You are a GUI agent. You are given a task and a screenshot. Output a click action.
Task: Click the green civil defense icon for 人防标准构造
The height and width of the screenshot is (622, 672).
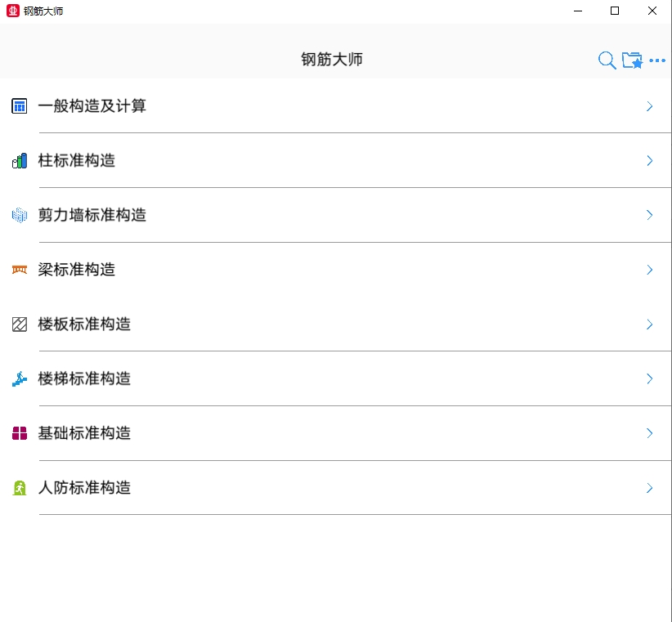pyautogui.click(x=19, y=488)
